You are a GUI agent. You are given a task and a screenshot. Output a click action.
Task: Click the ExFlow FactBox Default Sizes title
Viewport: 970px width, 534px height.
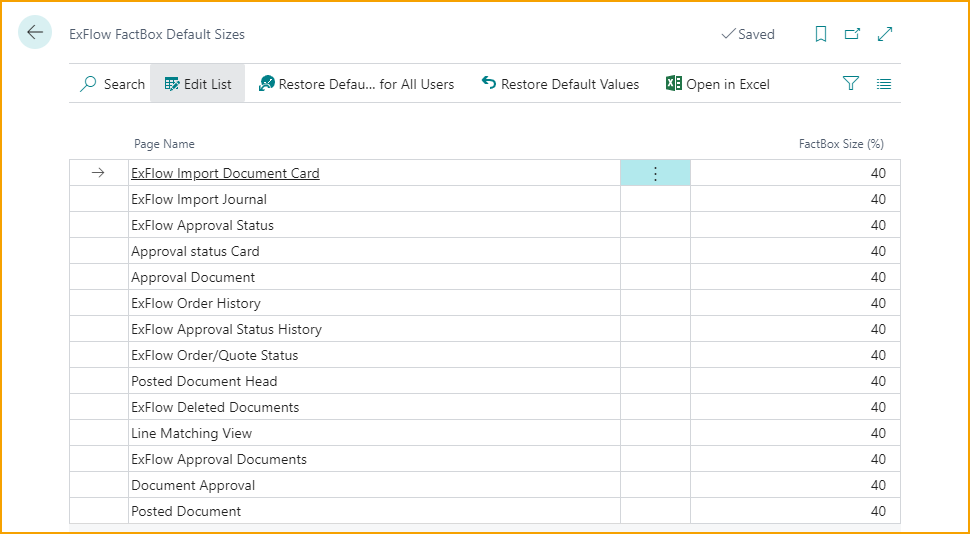[157, 35]
